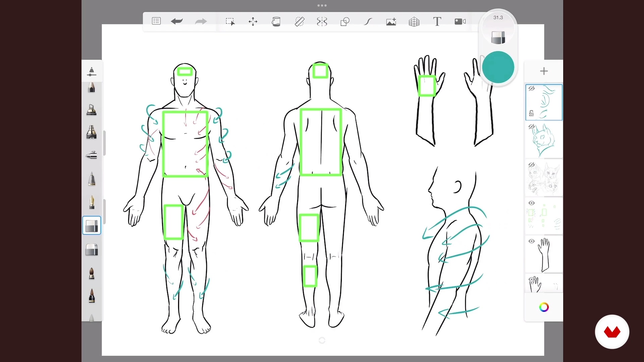Screen dimensions: 644x362
Task: Show the hidden gray cat heads layer
Action: coord(532,165)
